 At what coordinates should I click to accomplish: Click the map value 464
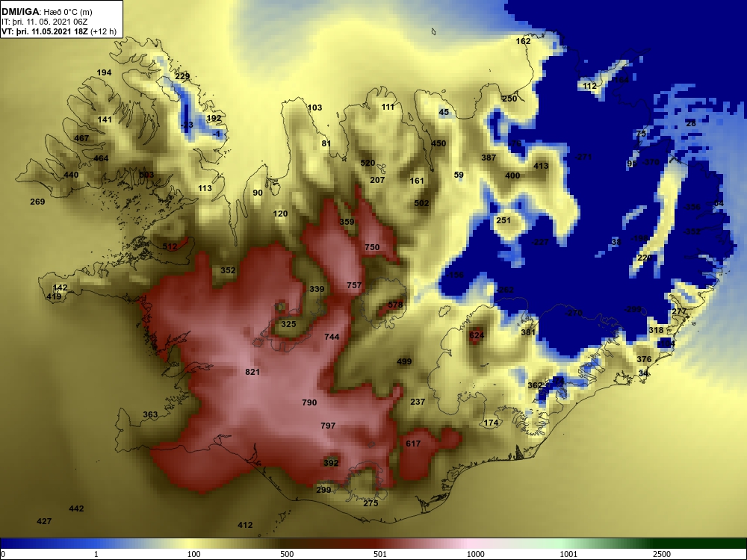click(101, 158)
